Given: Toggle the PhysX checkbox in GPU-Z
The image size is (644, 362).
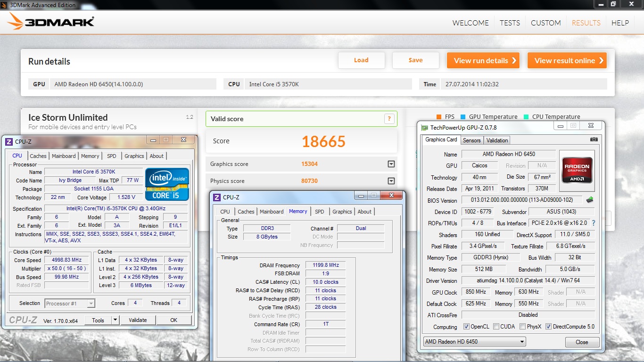Looking at the screenshot, I should tap(522, 327).
